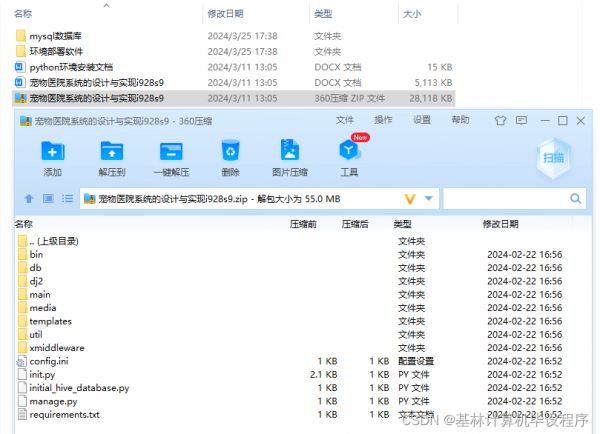600x434 pixels.
Task: Sort Explorer list by 大小 column
Action: click(x=412, y=14)
